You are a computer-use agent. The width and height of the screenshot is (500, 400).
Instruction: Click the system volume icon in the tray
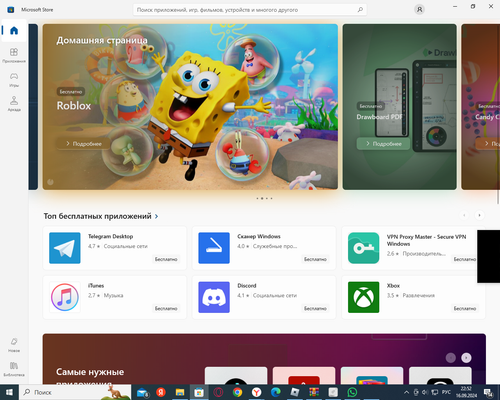click(x=425, y=392)
